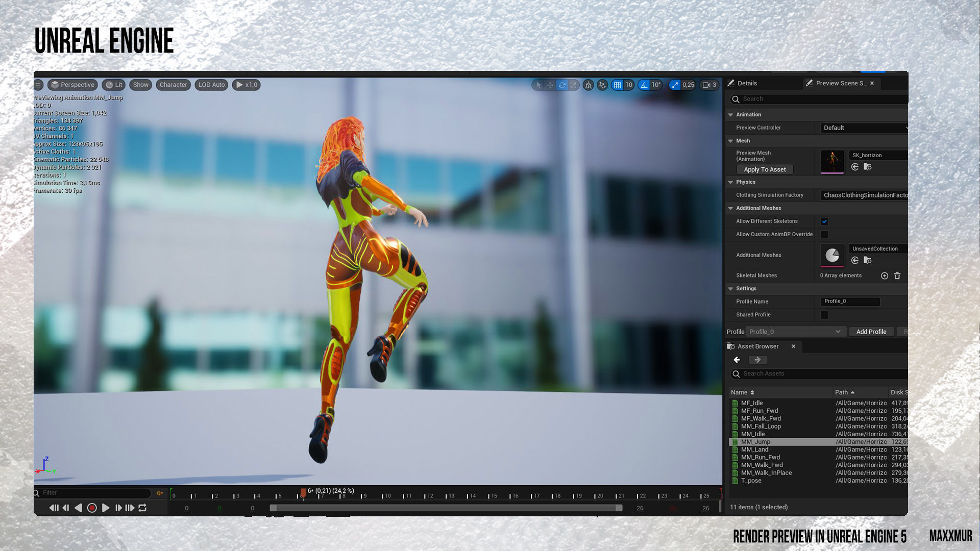This screenshot has height=551, width=980.
Task: Collapse the Mesh section
Action: tap(730, 141)
